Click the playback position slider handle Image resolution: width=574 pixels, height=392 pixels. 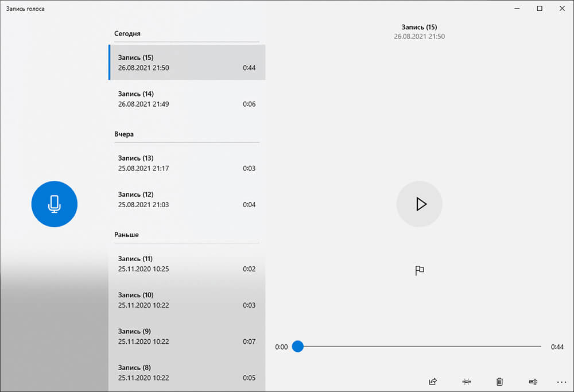pos(297,347)
